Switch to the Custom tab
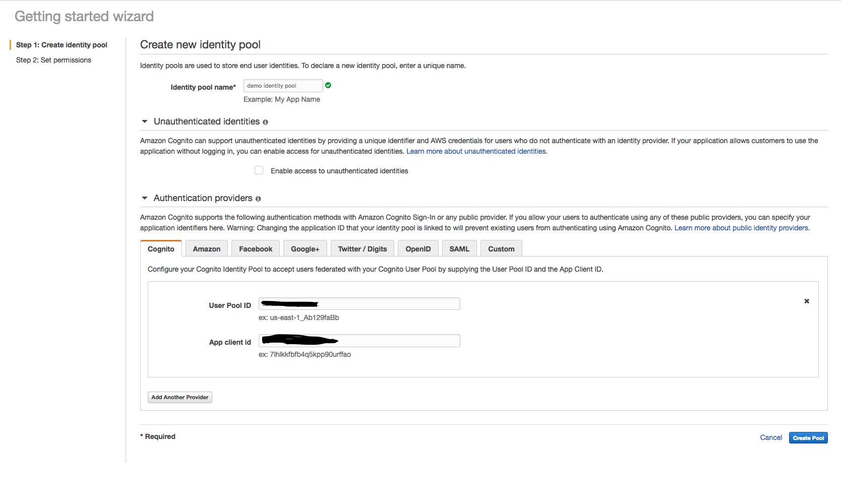The height and width of the screenshot is (504, 841). (501, 248)
